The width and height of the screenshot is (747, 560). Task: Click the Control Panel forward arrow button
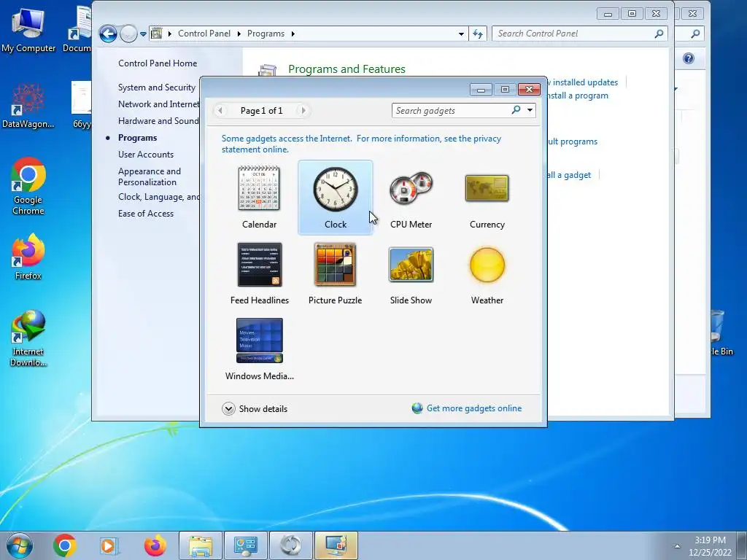128,34
